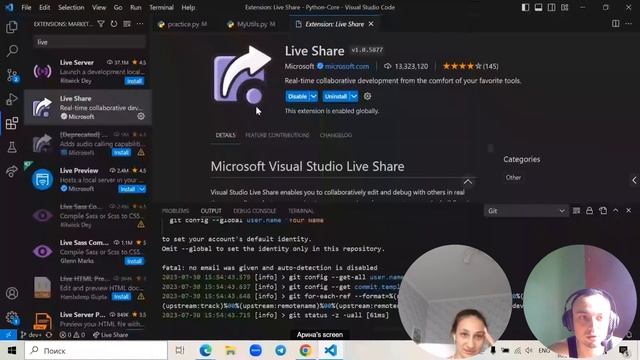Open the extension settings gear beside Uninstall
Viewport: 640px width, 360px height.
[367, 96]
